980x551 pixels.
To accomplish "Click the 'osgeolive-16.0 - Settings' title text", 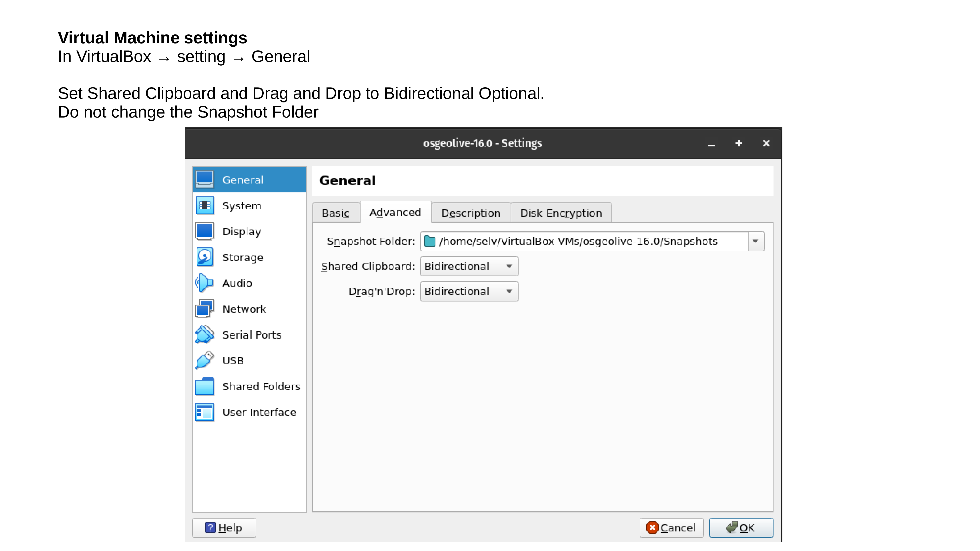I will tap(482, 143).
